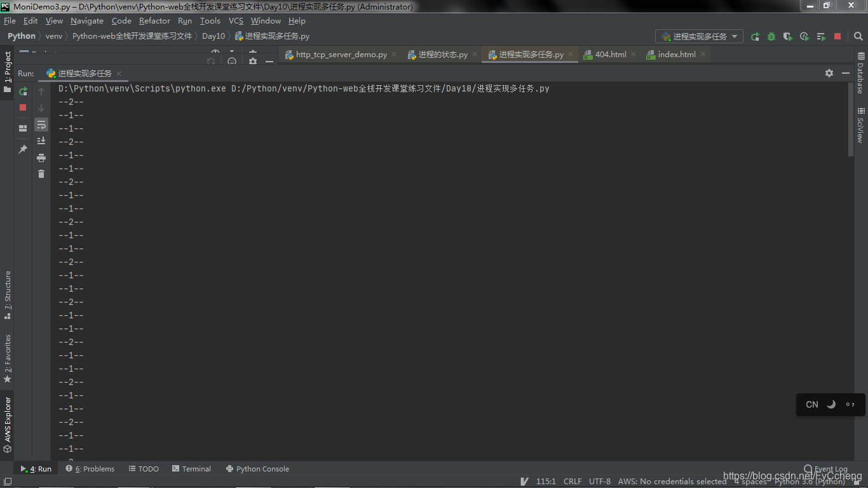Toggle soft-wrap in the console
Screen dimensions: 868x488
coord(41,125)
